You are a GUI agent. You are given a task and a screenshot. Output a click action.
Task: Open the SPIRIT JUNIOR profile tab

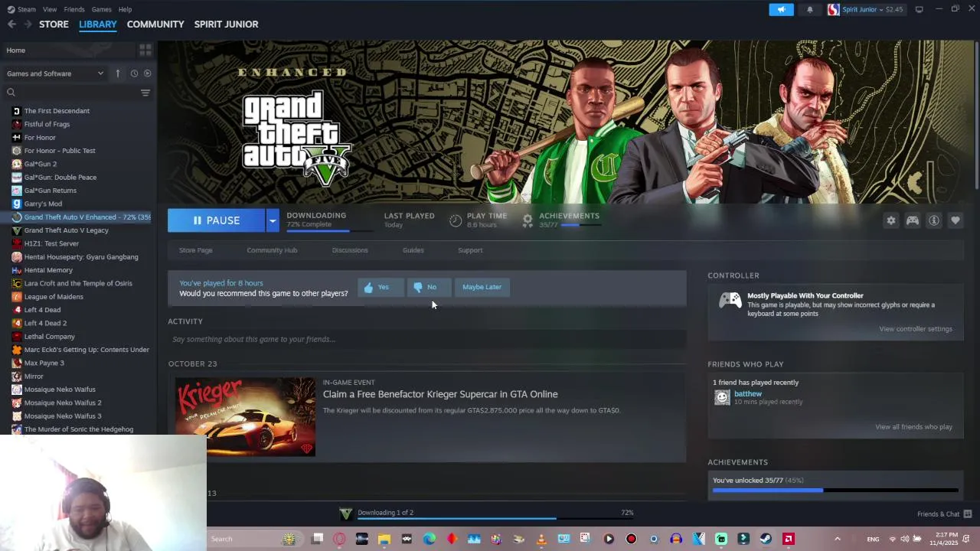point(226,24)
